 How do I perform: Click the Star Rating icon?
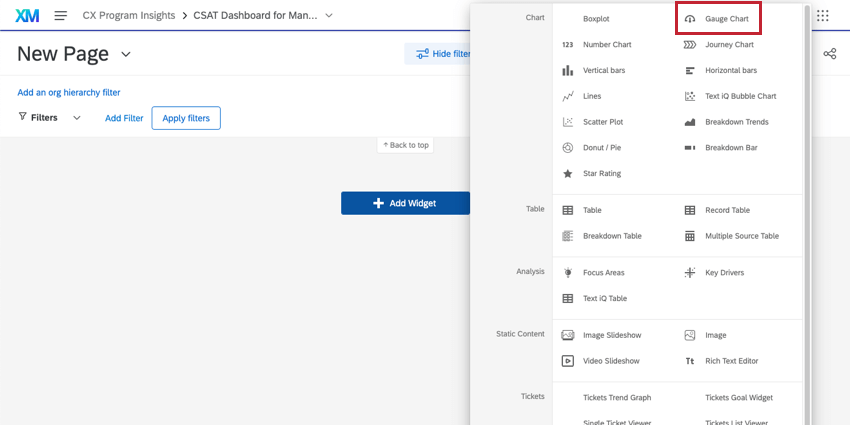pyautogui.click(x=567, y=174)
